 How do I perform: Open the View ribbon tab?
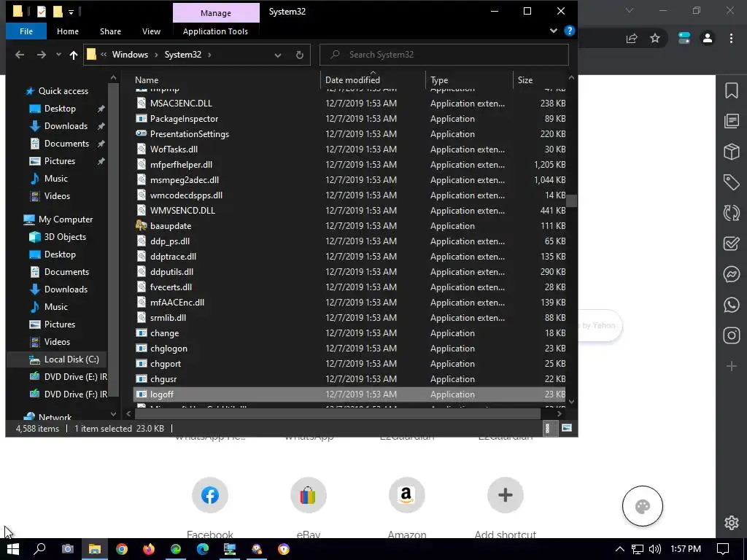pos(151,31)
